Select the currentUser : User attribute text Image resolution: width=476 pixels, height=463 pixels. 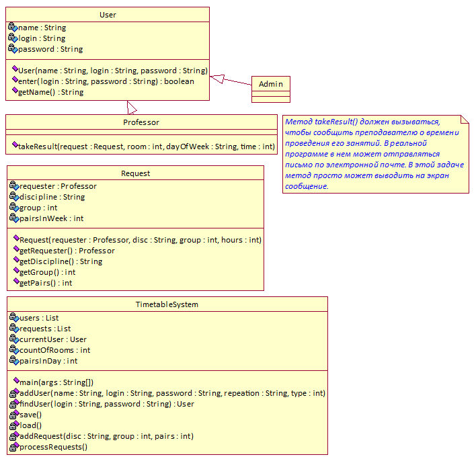point(53,339)
